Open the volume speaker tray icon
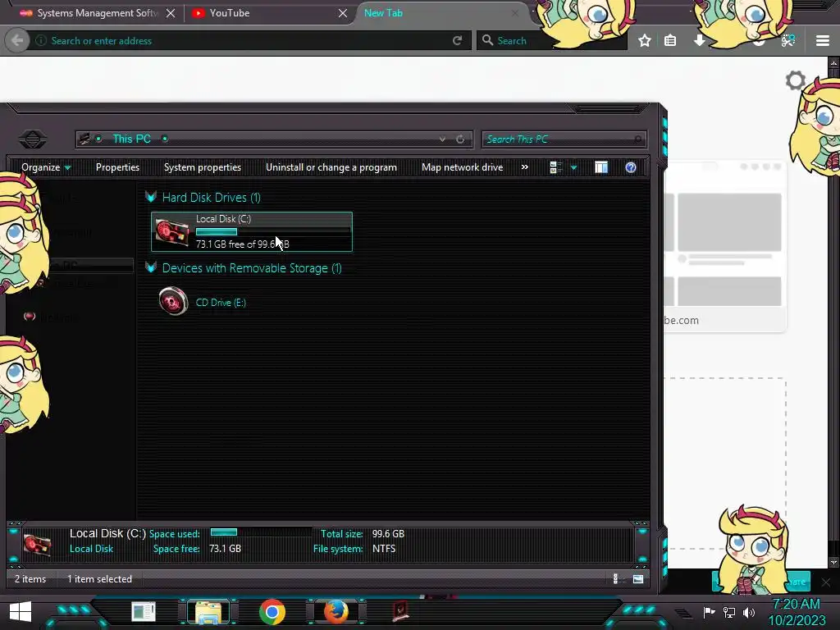 [749, 612]
